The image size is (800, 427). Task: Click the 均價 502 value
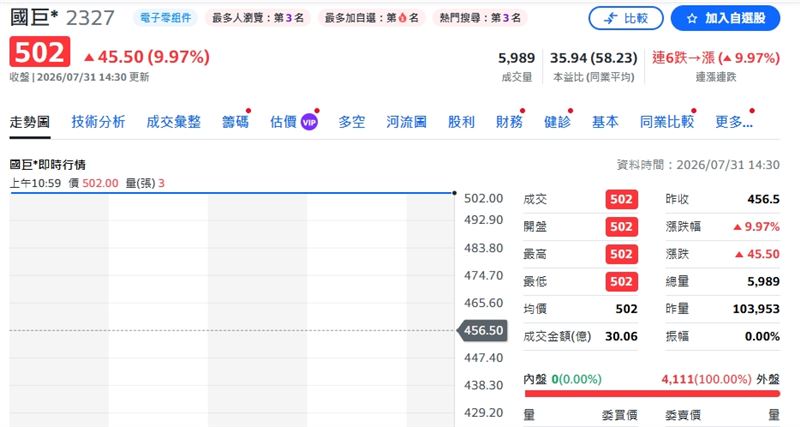tap(627, 309)
